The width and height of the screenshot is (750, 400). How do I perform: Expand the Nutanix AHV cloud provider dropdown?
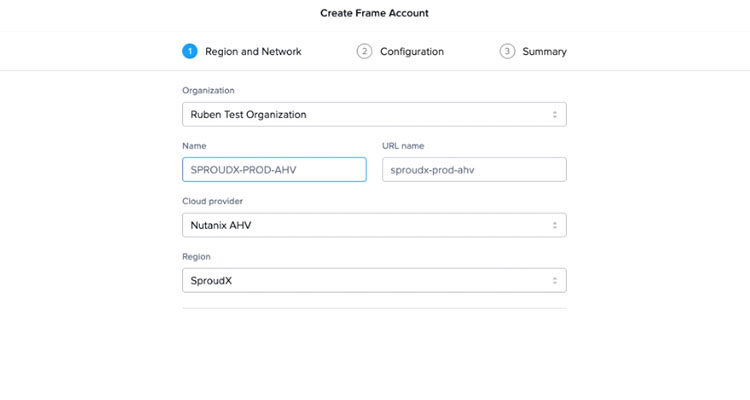pyautogui.click(x=374, y=225)
